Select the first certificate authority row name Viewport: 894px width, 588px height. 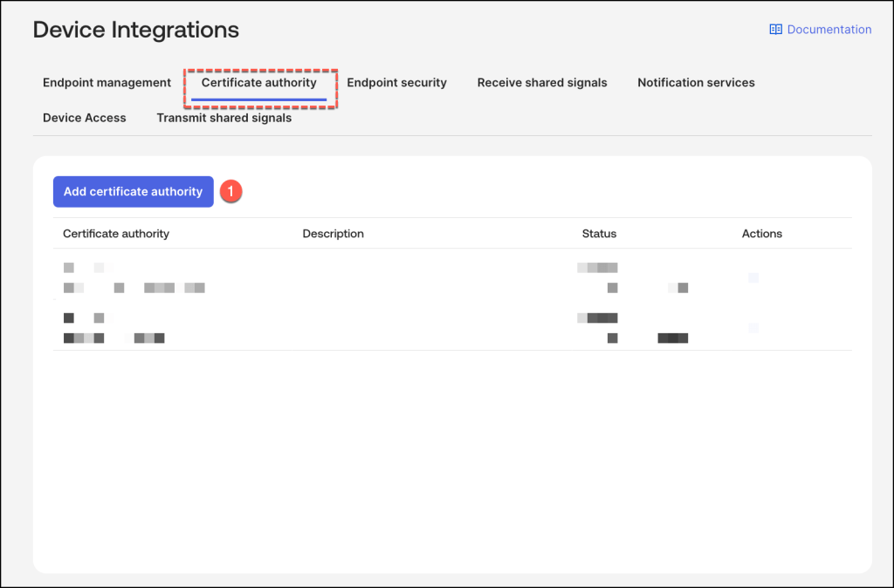(x=87, y=268)
